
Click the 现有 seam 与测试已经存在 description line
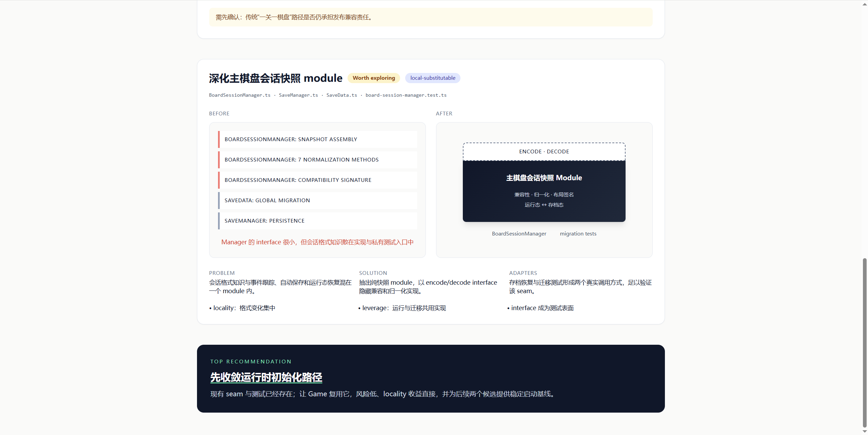point(383,394)
